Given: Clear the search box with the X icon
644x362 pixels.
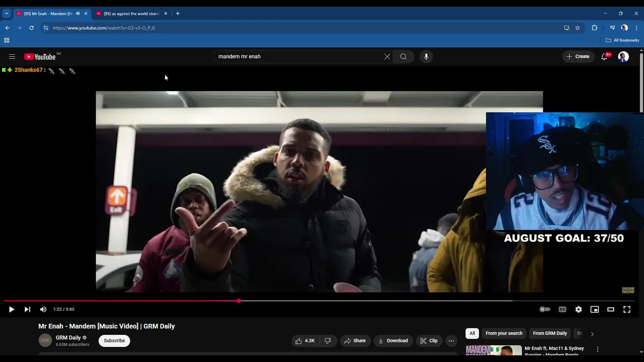Looking at the screenshot, I should [x=387, y=57].
